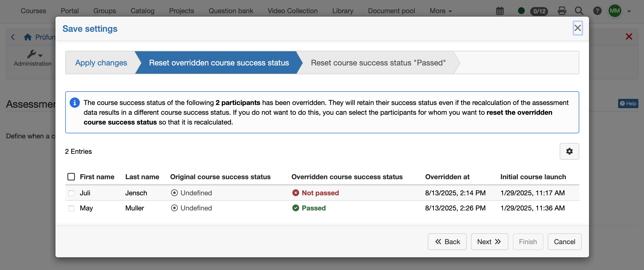Screen dimensions: 644x270
Task: Open the calendar icon in the top bar
Action: pyautogui.click(x=500, y=11)
